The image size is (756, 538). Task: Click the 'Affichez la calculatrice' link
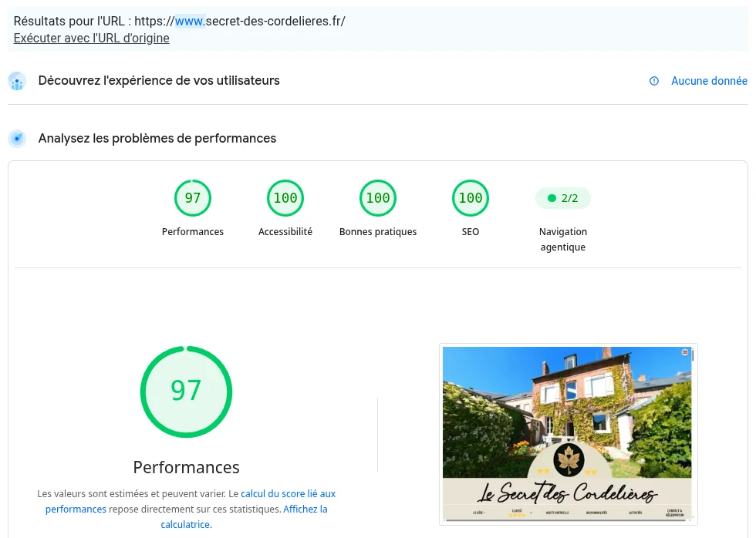(x=244, y=517)
